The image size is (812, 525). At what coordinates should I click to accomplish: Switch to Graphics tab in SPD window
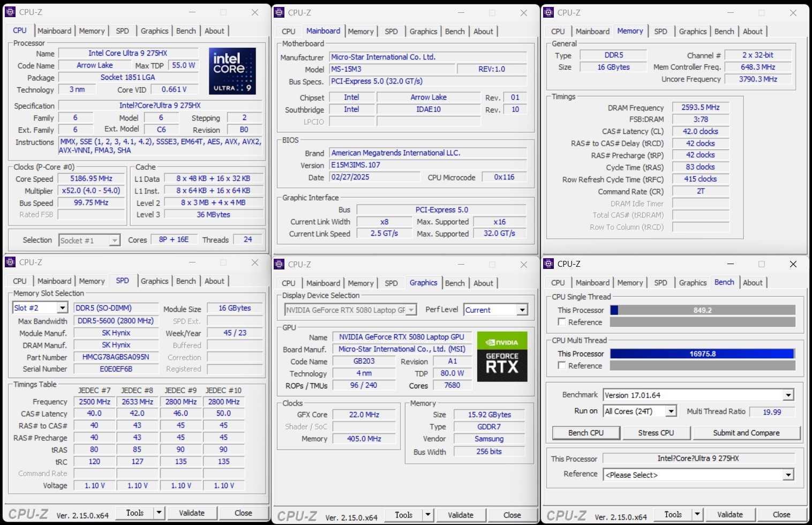coord(154,281)
